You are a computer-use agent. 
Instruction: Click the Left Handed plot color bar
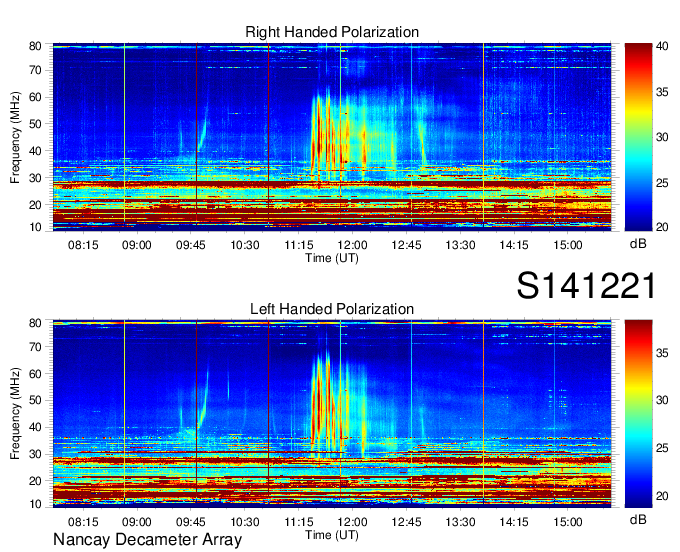[638, 414]
